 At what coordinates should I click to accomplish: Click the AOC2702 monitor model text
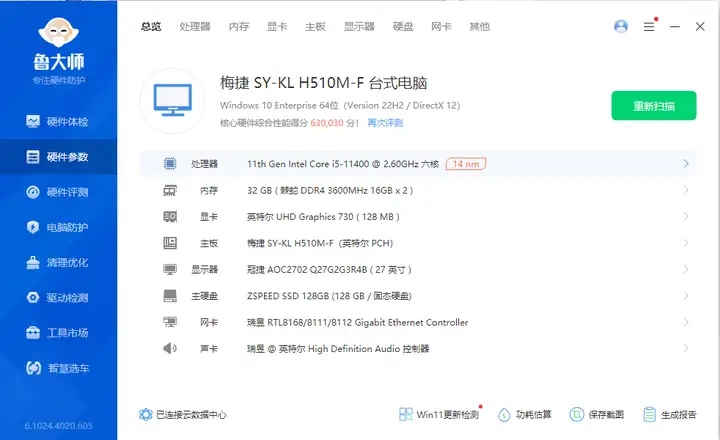click(x=329, y=270)
